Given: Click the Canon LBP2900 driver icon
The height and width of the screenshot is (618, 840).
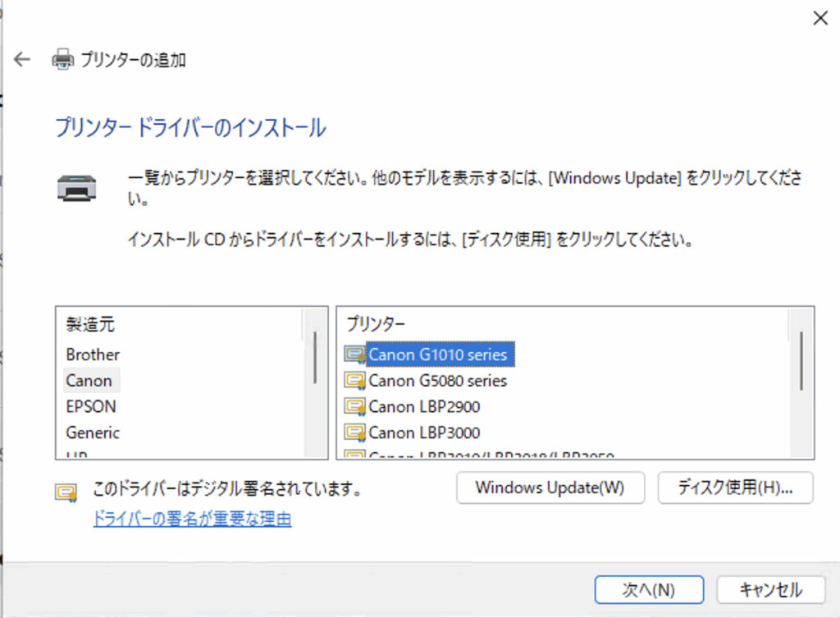Looking at the screenshot, I should coord(354,406).
